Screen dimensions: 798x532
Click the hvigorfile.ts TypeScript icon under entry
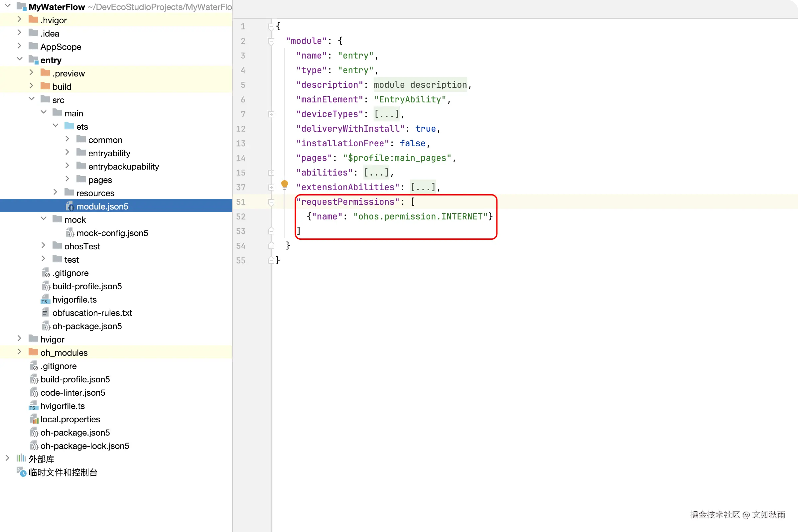pos(45,300)
